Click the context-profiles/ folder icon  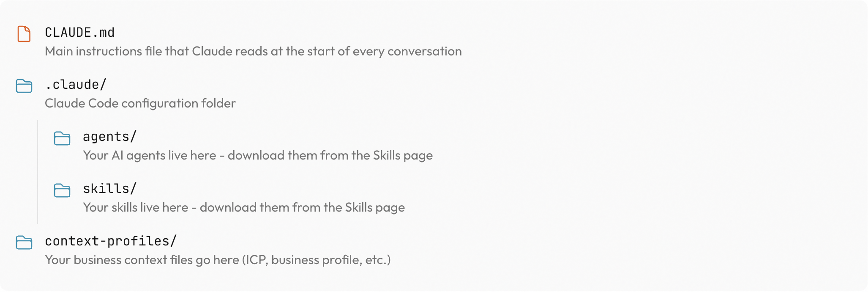24,242
